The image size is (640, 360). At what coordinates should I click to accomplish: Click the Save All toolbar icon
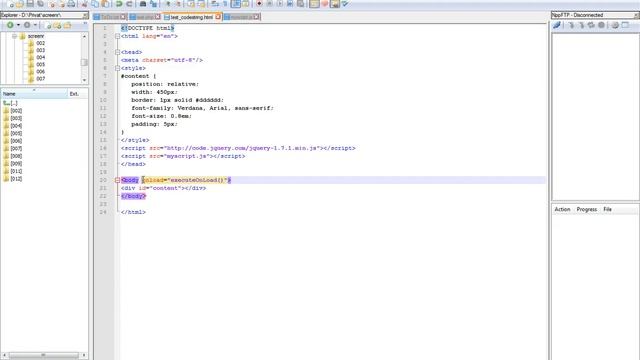pyautogui.click(x=40, y=4)
